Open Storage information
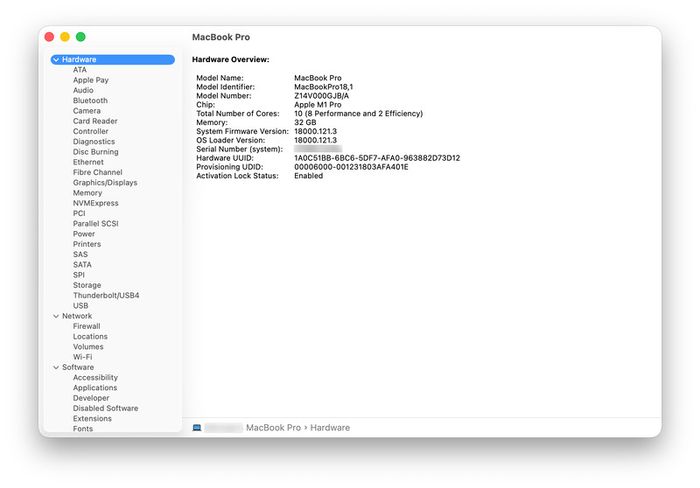 (x=87, y=285)
